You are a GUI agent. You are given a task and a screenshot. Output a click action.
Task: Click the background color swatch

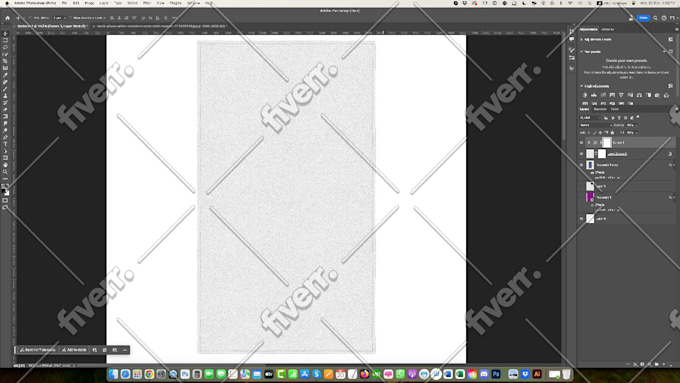click(7, 192)
